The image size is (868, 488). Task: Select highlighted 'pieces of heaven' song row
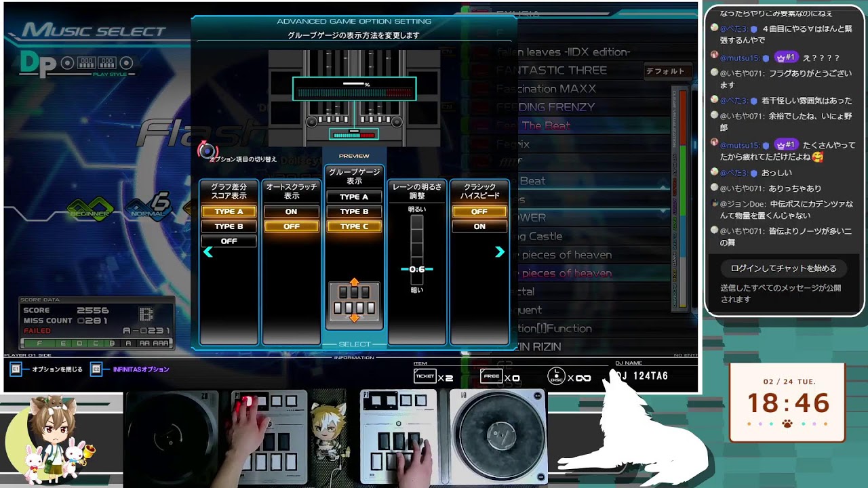(x=566, y=273)
